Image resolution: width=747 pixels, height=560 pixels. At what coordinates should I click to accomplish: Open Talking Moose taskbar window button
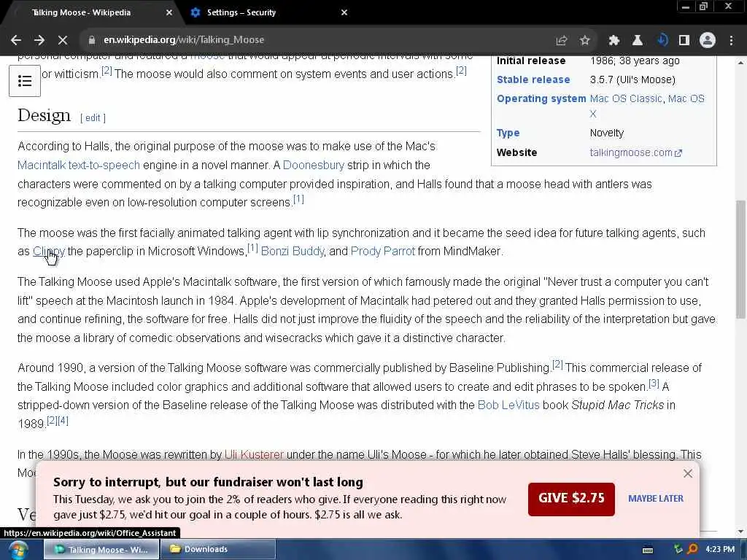101,550
